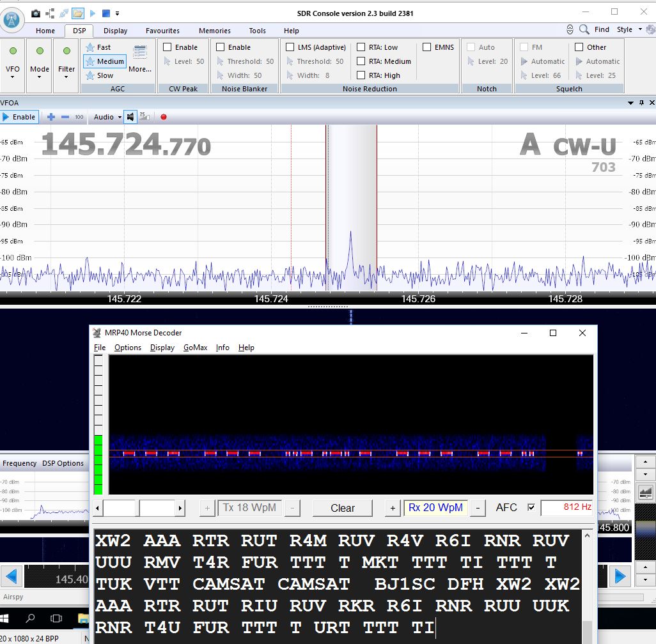
Task: Open the Favourites ribbon tab
Action: click(163, 31)
